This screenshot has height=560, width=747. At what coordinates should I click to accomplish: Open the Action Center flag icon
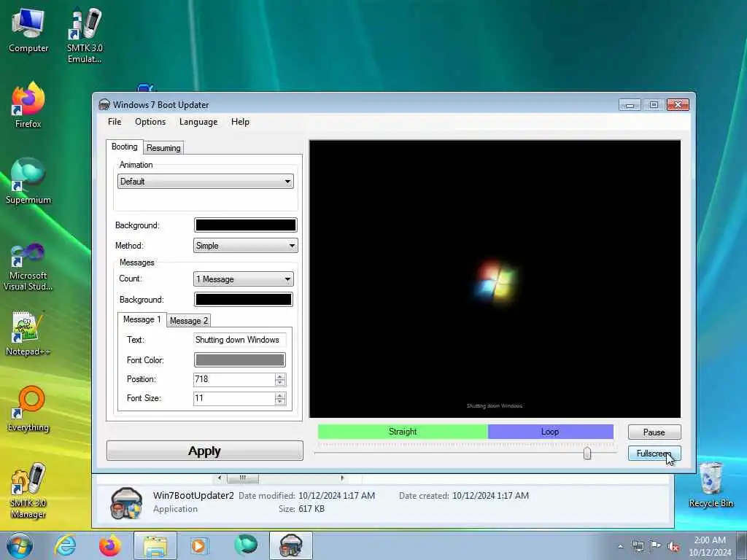(656, 546)
